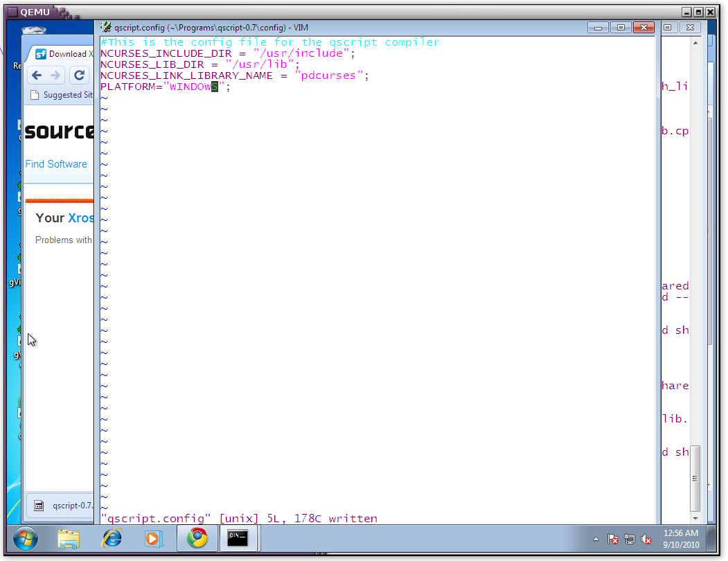The width and height of the screenshot is (728, 561).
Task: Open Windows Explorer folder on taskbar
Action: 69,538
